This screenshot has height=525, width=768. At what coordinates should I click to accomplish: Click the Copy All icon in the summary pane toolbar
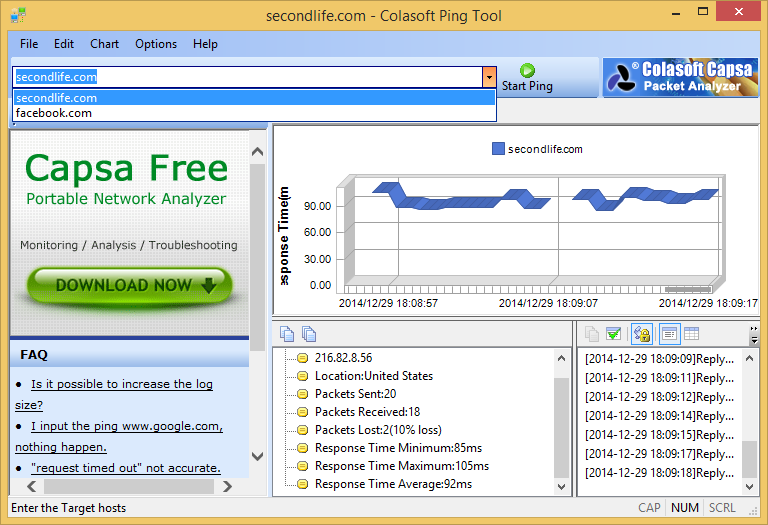click(x=309, y=334)
